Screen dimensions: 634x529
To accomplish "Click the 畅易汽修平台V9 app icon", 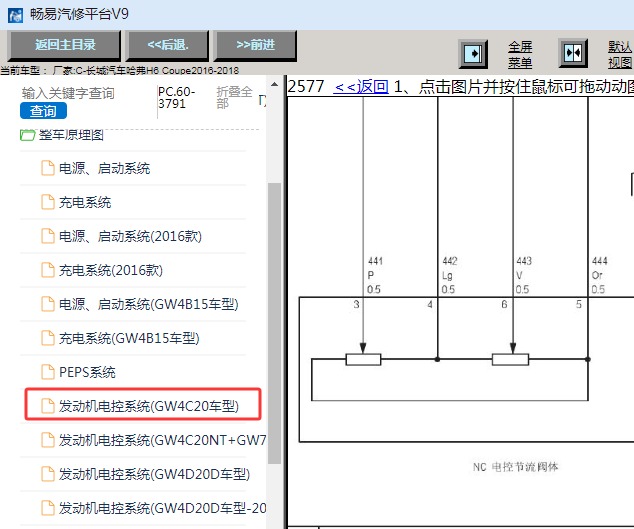I will point(15,15).
